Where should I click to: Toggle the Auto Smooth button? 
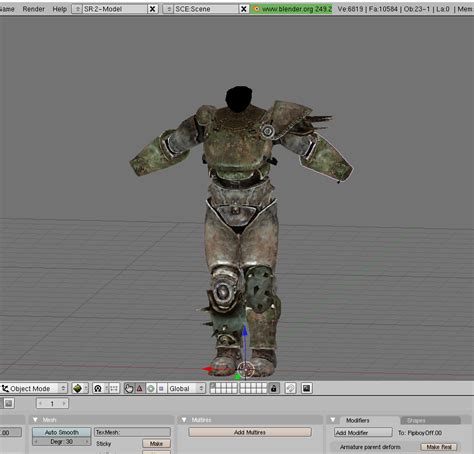click(x=62, y=432)
